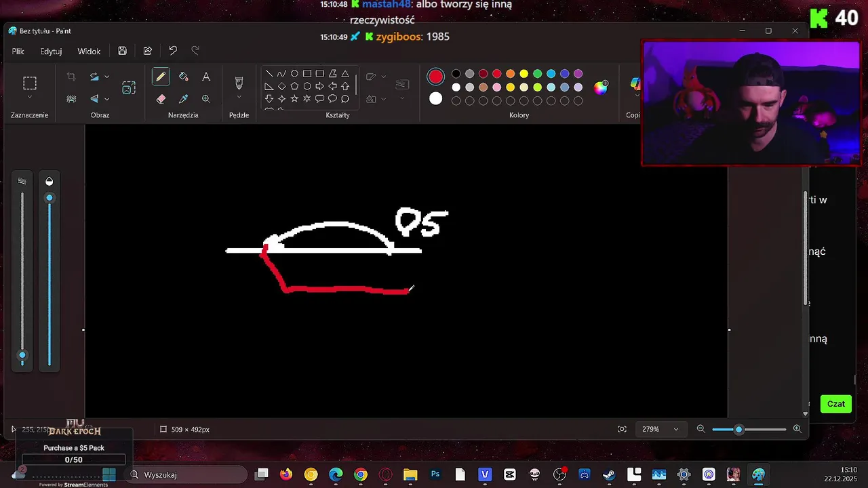Click the Windows Start button
The image size is (868, 488).
point(108,474)
